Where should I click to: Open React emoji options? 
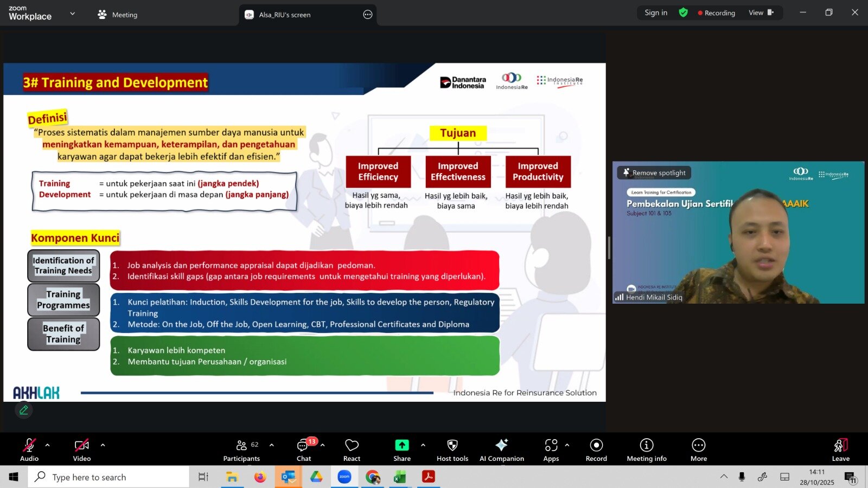point(352,450)
